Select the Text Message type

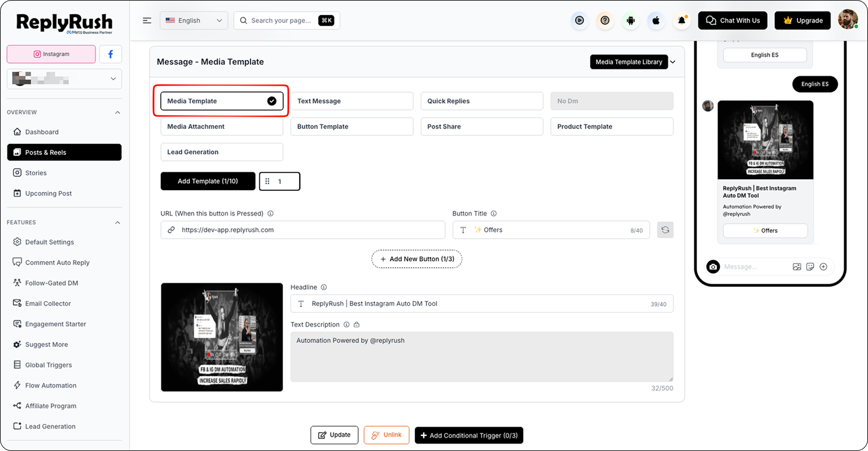pyautogui.click(x=352, y=101)
